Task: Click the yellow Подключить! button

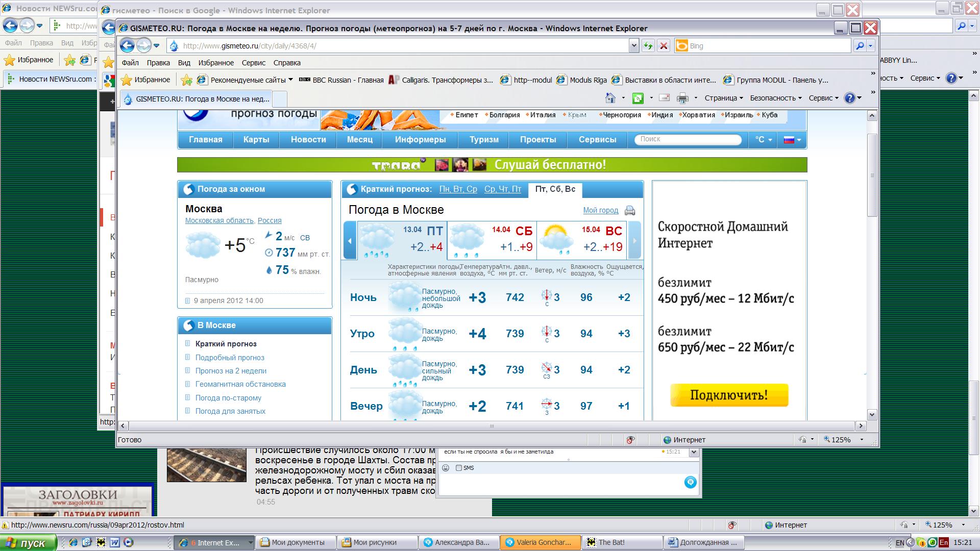Action: (729, 395)
